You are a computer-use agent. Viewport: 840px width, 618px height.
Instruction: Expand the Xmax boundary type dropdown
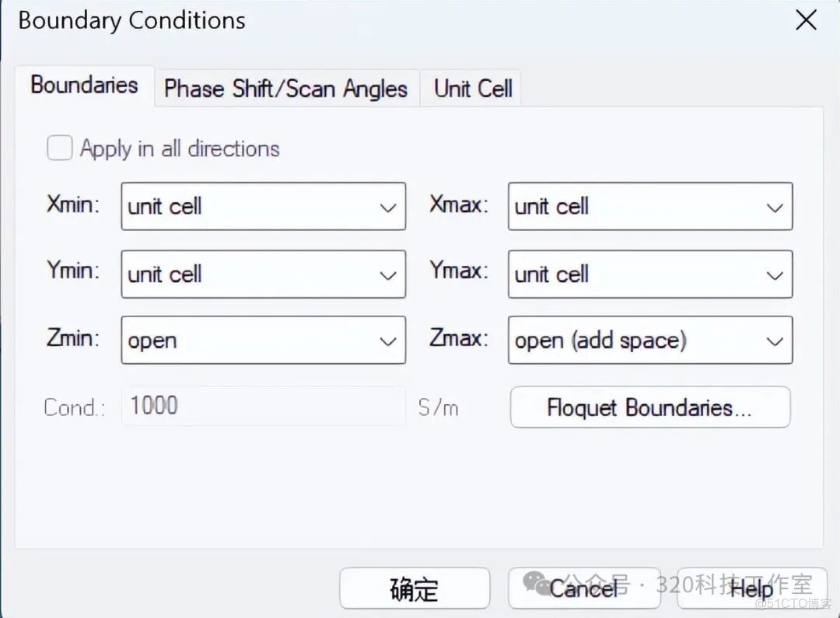click(649, 206)
